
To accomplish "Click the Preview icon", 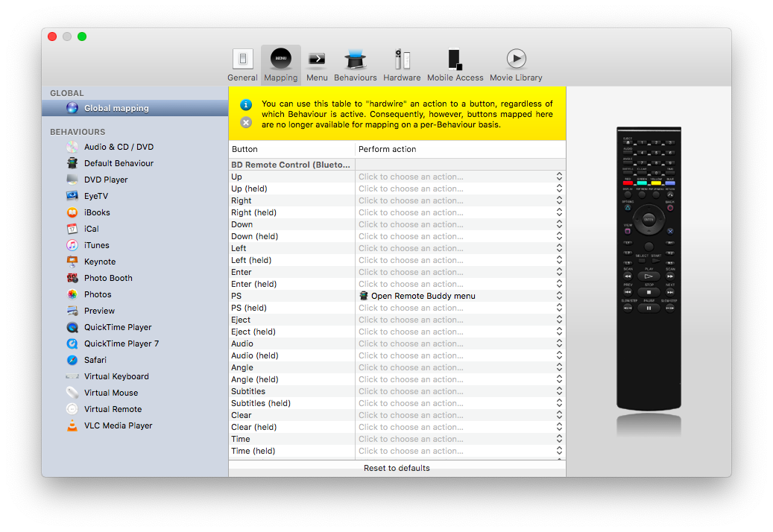I will [72, 310].
